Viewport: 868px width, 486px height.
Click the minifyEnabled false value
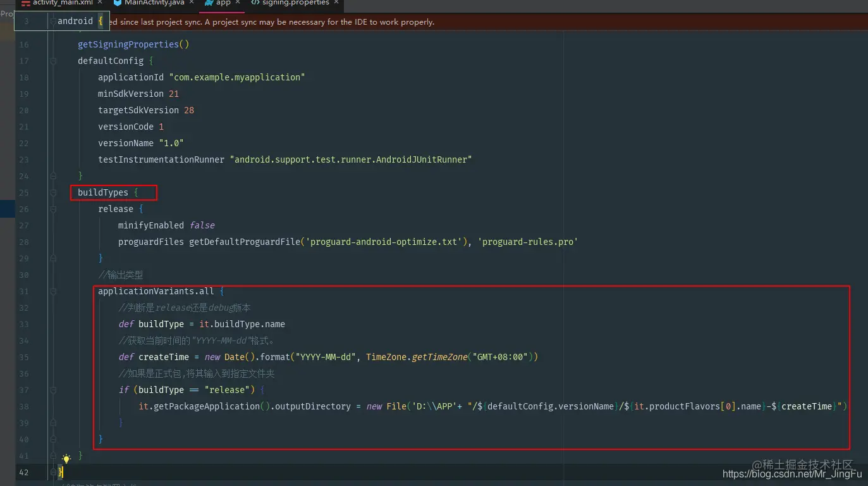point(202,225)
